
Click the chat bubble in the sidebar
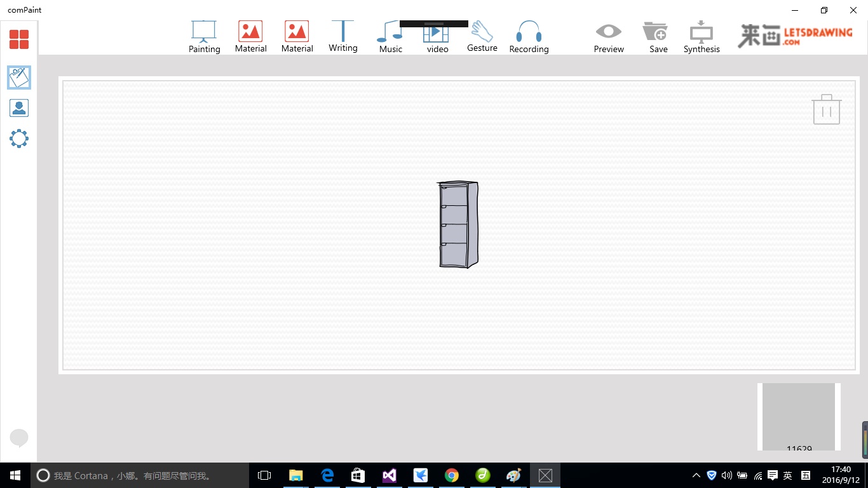tap(19, 438)
